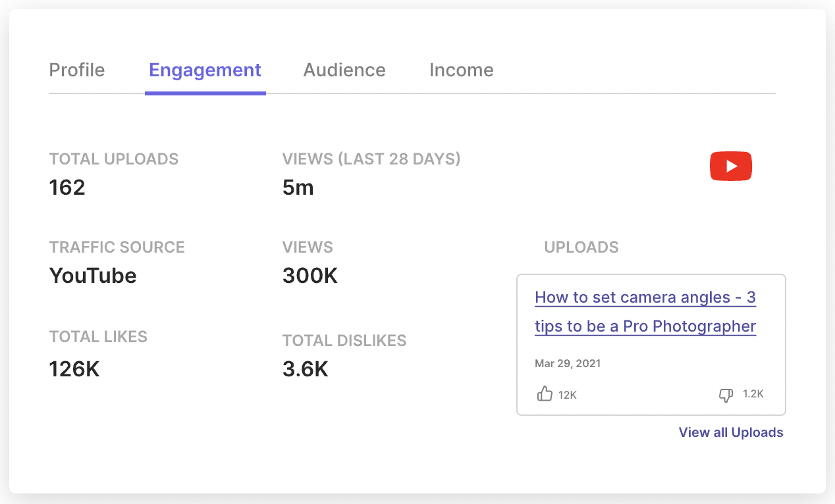Switch to the Audience tab
835x504 pixels.
click(344, 70)
